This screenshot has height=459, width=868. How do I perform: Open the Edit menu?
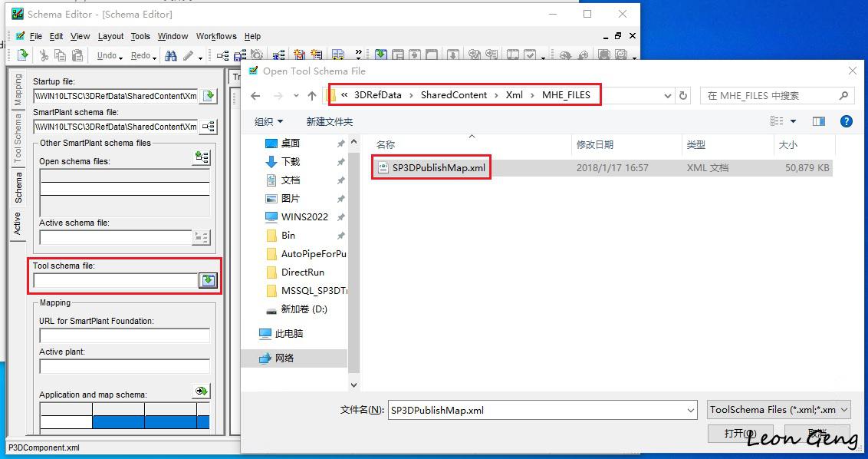pos(57,36)
